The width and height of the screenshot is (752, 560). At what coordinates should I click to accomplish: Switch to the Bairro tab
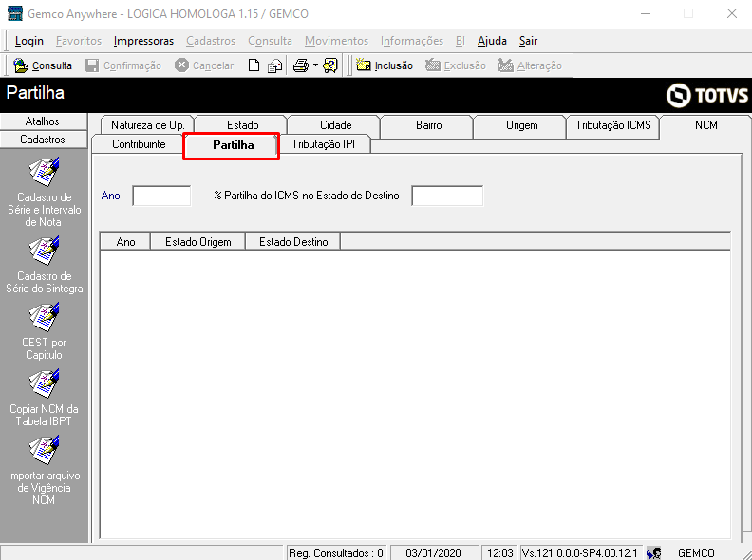pyautogui.click(x=429, y=125)
